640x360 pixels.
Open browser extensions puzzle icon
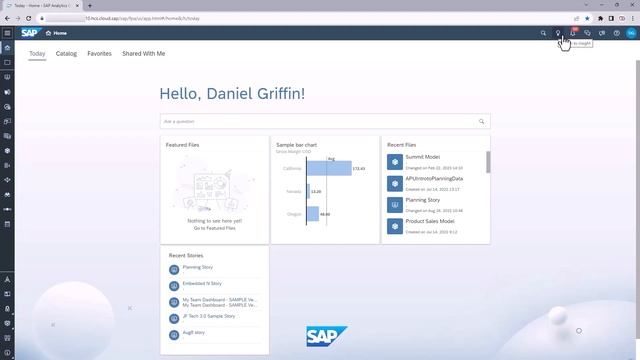click(x=600, y=18)
